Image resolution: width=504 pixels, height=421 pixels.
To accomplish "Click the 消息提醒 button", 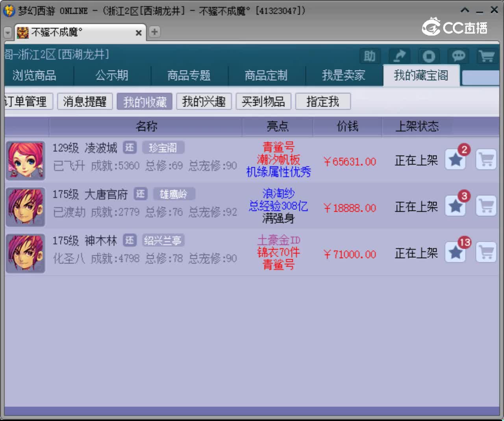I will click(x=85, y=102).
